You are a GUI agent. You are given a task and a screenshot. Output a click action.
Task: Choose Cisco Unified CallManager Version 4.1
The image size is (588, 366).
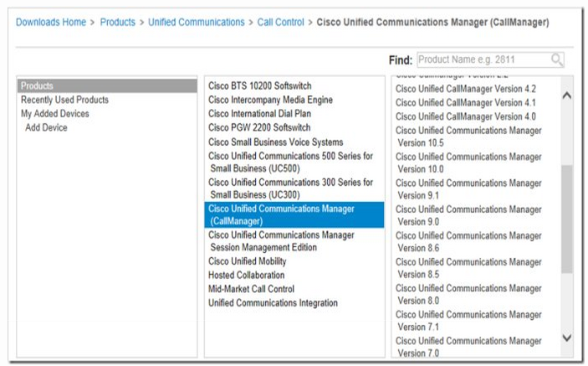point(466,103)
